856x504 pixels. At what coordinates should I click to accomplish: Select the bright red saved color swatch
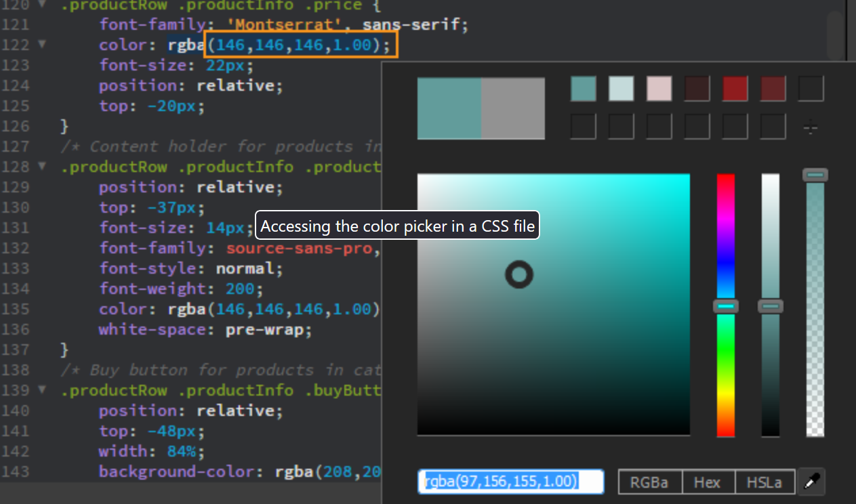click(735, 89)
